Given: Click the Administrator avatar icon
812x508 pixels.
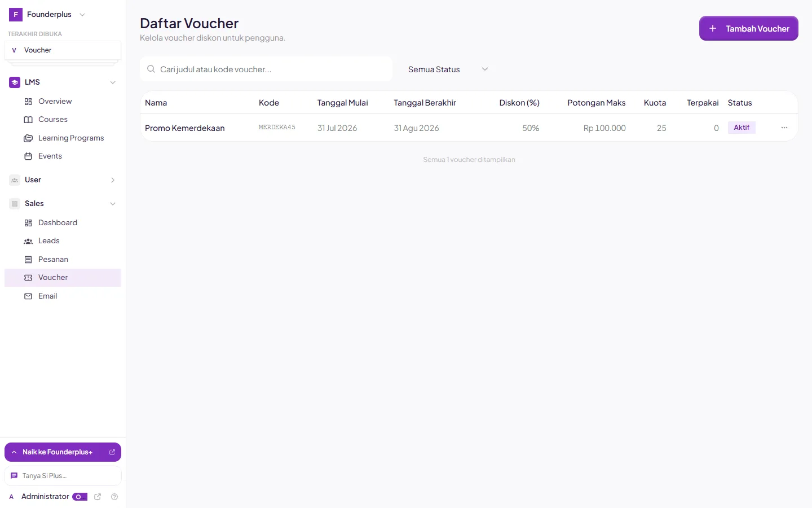Looking at the screenshot, I should [11, 497].
